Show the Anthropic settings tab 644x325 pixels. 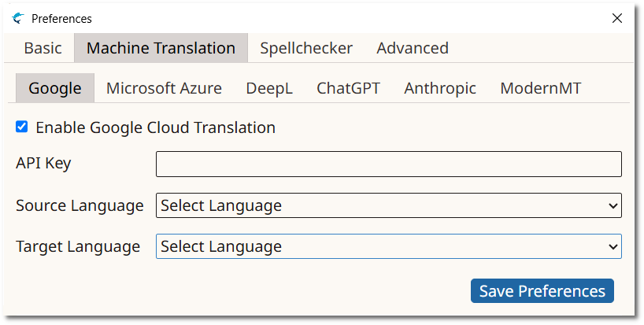[x=440, y=88]
